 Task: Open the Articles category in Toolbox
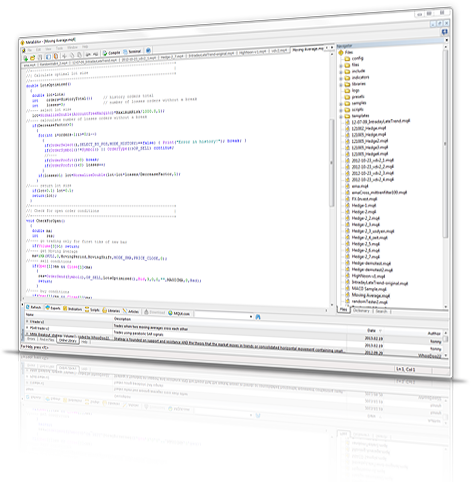[131, 311]
